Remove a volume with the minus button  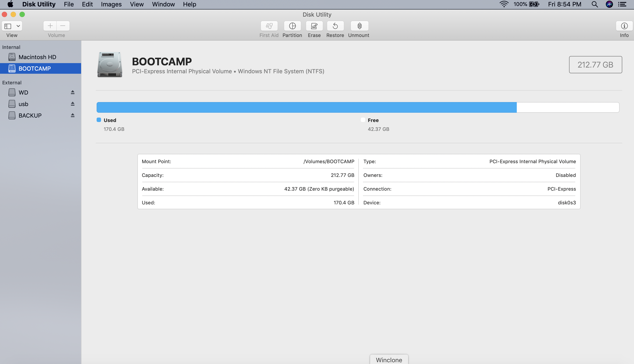click(x=62, y=26)
